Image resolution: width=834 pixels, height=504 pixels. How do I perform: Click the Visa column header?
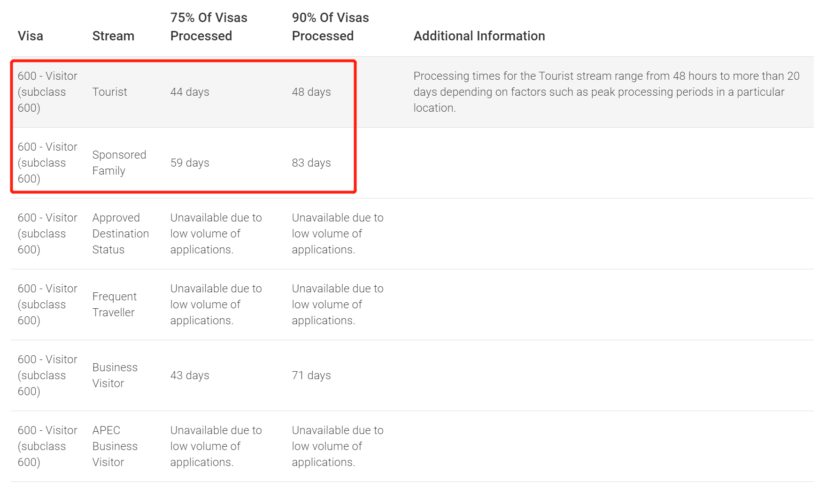pos(31,36)
